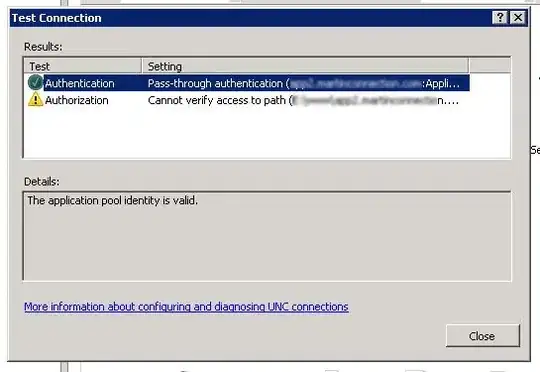The image size is (540, 372).
Task: Click the Close button
Action: pyautogui.click(x=482, y=335)
